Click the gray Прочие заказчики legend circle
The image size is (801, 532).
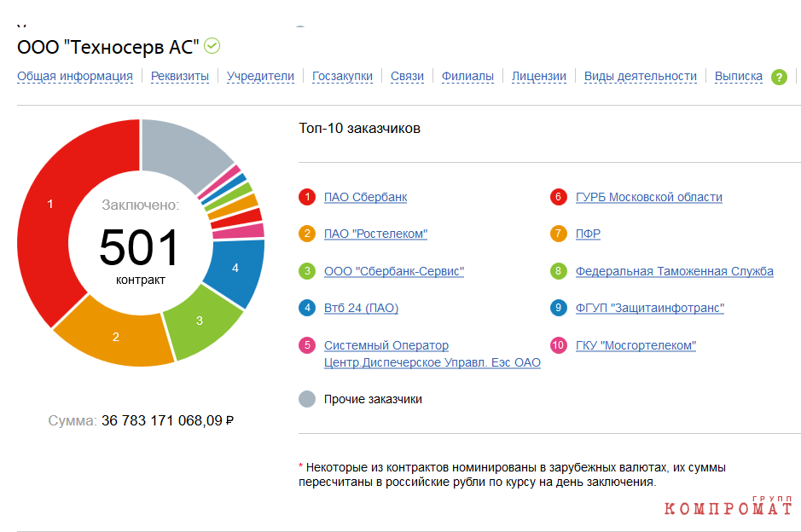tap(307, 399)
